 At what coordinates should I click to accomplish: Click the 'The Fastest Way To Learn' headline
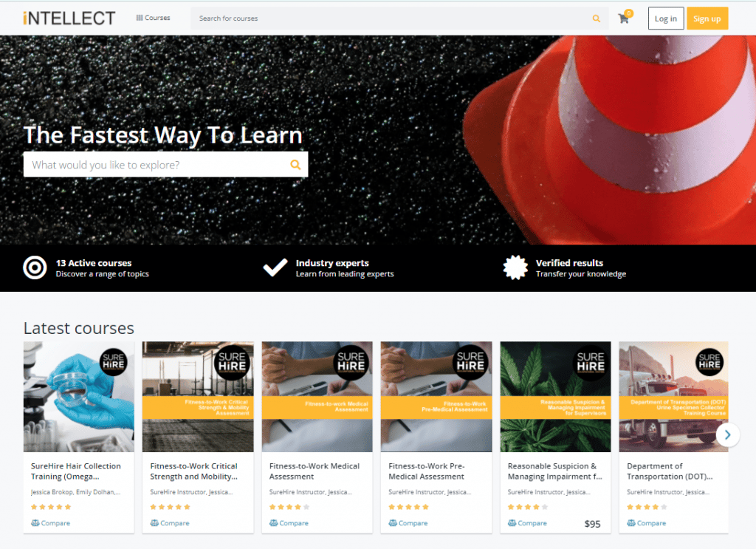point(163,135)
